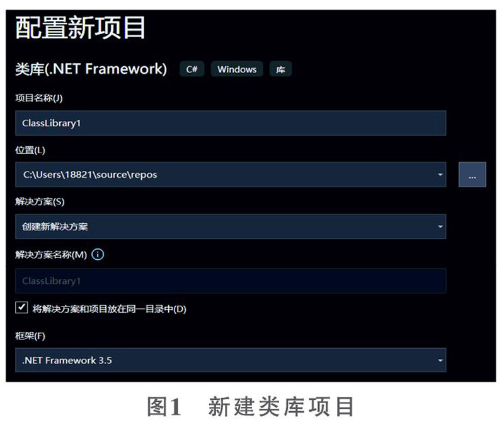Click the 解决方案(S) label
The height and width of the screenshot is (427, 504).
pos(40,201)
